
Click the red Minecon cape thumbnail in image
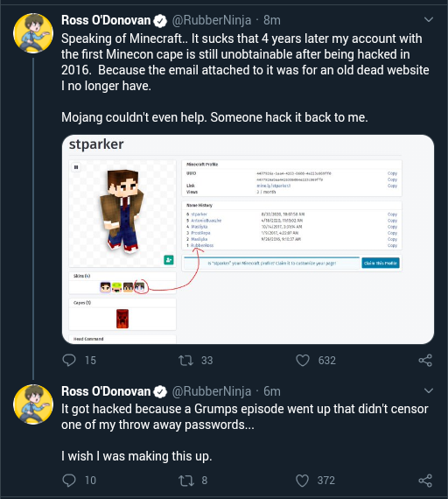coord(122,319)
